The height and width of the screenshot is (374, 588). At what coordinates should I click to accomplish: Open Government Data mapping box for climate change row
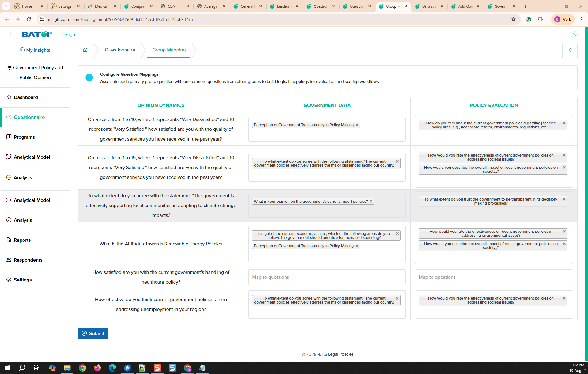(x=327, y=206)
